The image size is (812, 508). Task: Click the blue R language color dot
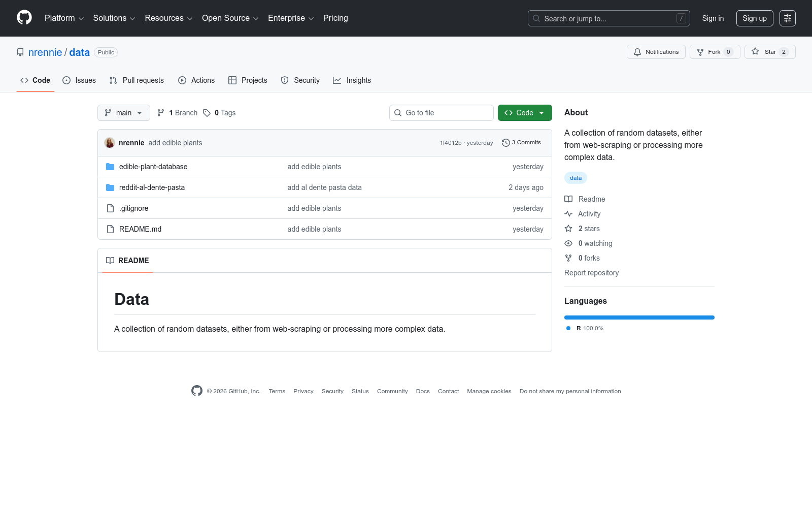click(568, 328)
